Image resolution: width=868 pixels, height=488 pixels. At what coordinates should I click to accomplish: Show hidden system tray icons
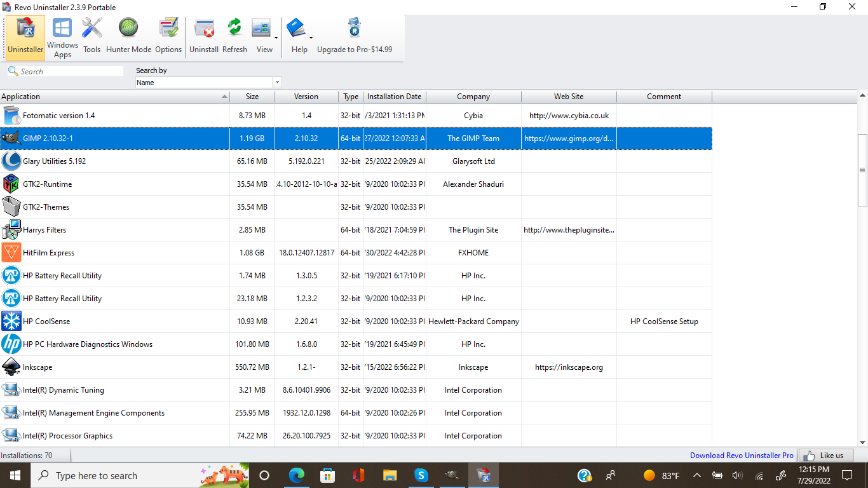(697, 475)
